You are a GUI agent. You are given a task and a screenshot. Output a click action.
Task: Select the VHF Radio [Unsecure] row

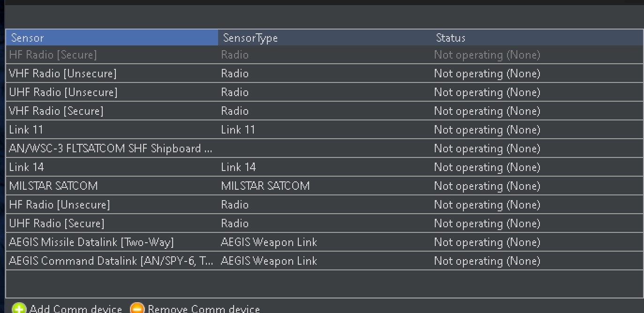pos(94,74)
